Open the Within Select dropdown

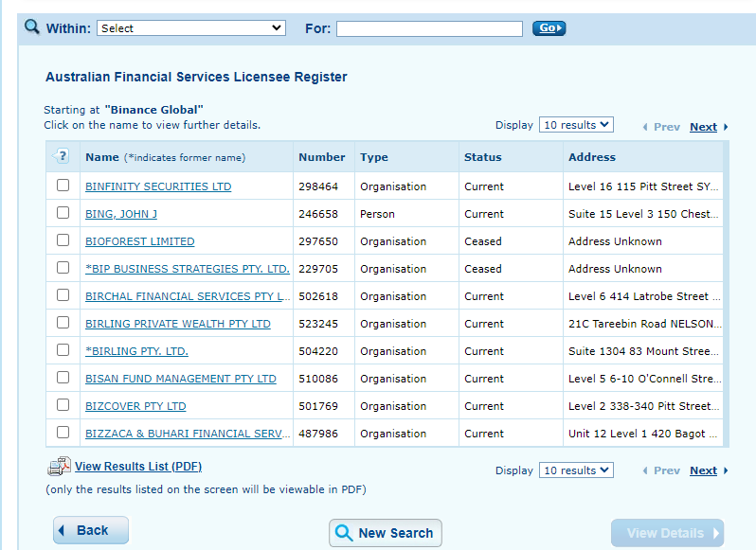191,28
